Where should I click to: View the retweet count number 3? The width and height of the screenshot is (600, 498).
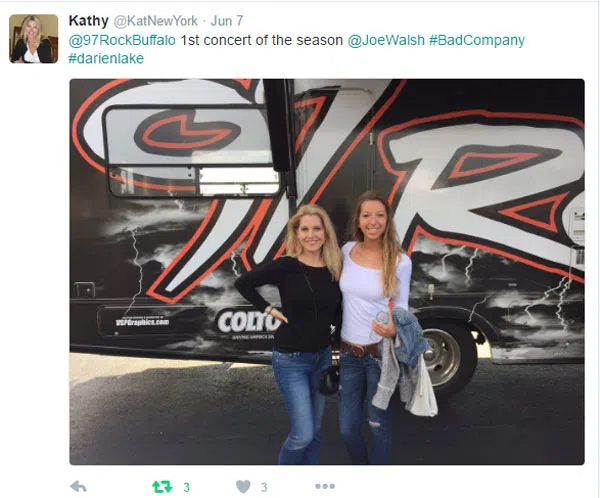tap(186, 487)
